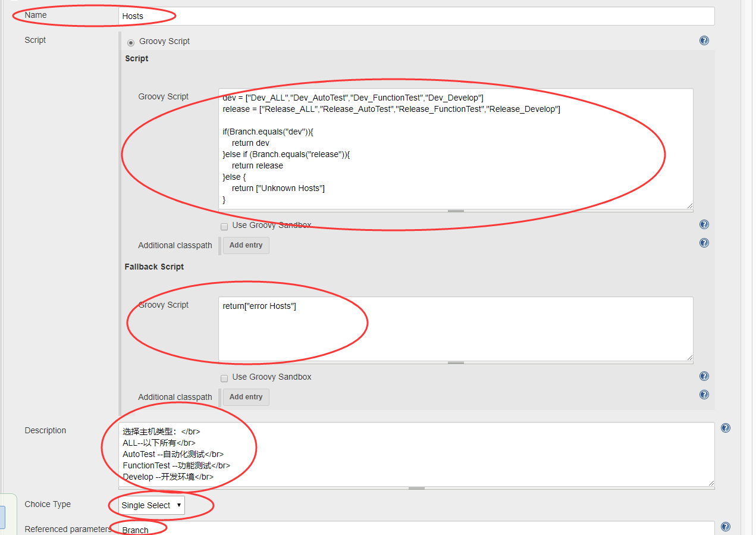This screenshot has width=756, height=535.
Task: Open help for Referenced parameters
Action: (x=726, y=527)
